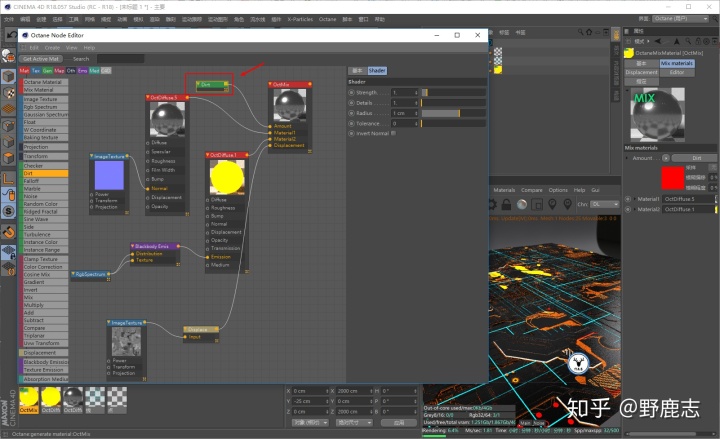Click the Radius value input field
Screen dimensions: 720x439
click(x=405, y=113)
